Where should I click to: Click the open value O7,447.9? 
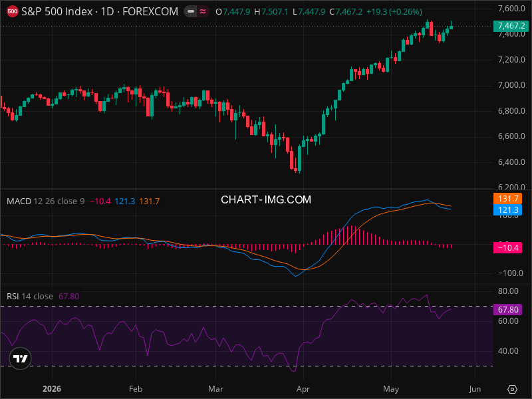click(x=233, y=12)
